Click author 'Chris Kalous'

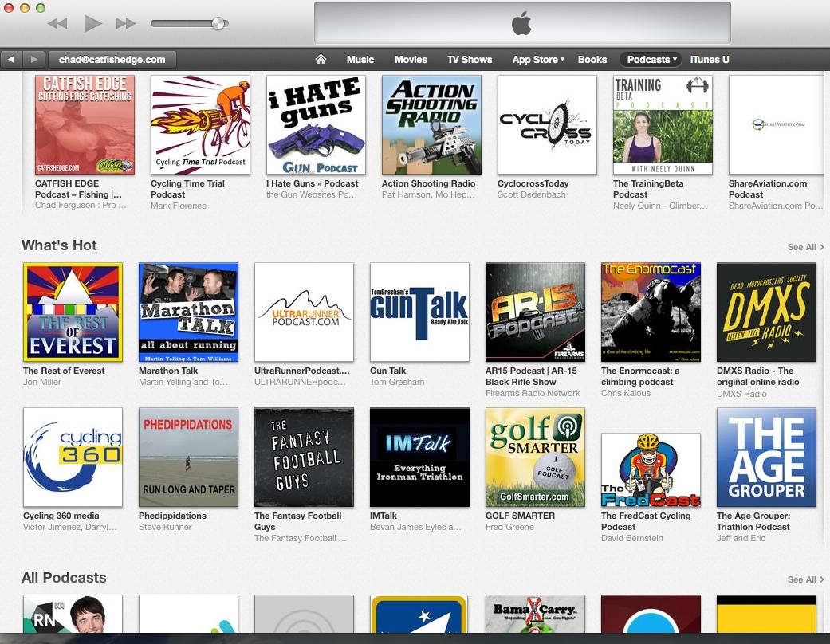pos(626,393)
